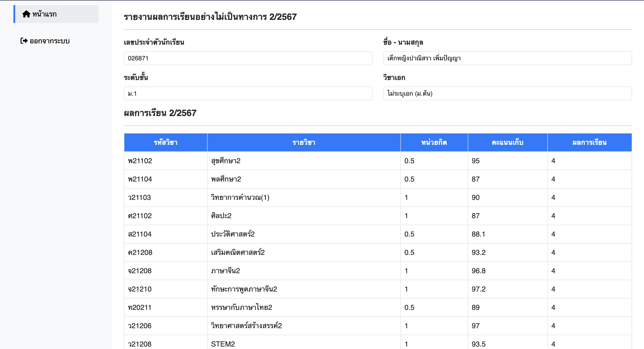Click subject name ทักษะการพูดภาษาจีน2
This screenshot has height=349, width=644.
pyautogui.click(x=244, y=289)
